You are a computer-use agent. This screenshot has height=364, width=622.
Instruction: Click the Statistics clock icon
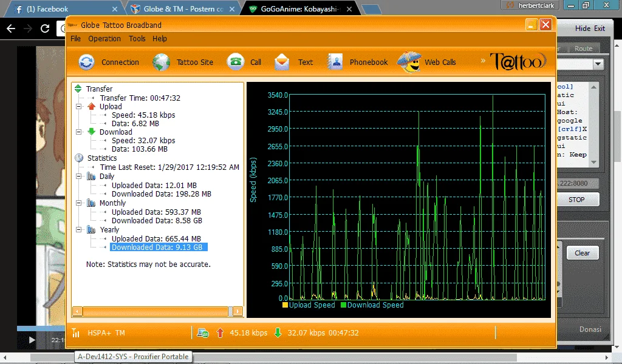tap(79, 158)
